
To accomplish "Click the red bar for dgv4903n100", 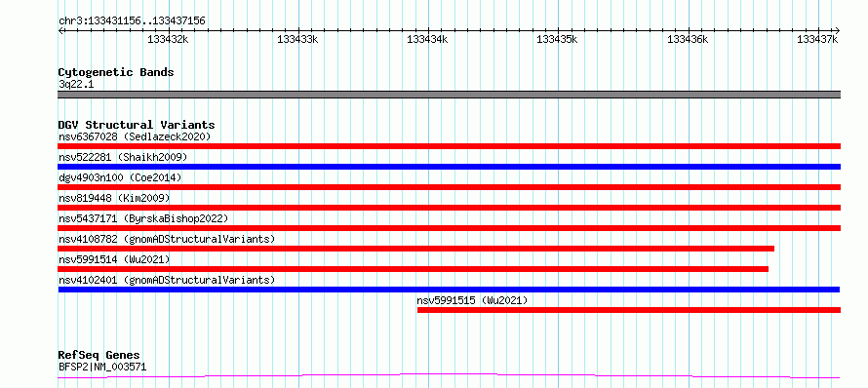I will 449,187.
